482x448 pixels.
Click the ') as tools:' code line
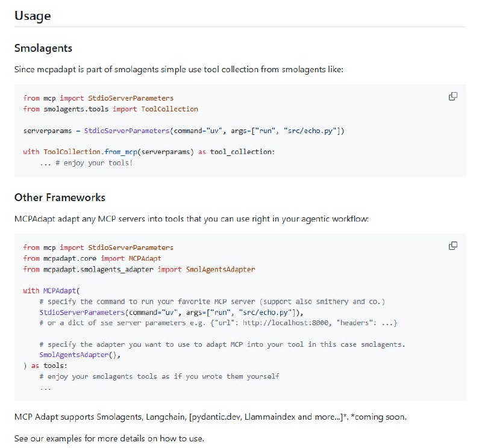coord(46,366)
